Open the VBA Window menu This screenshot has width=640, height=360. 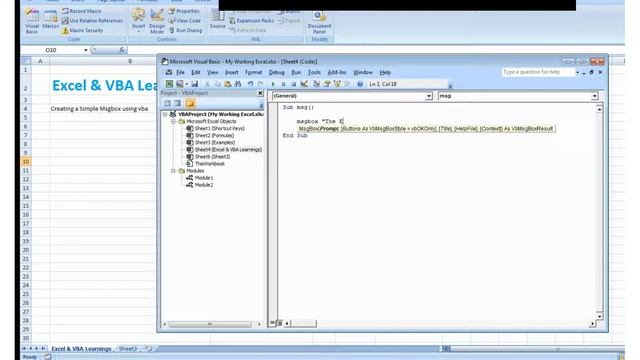pos(363,72)
